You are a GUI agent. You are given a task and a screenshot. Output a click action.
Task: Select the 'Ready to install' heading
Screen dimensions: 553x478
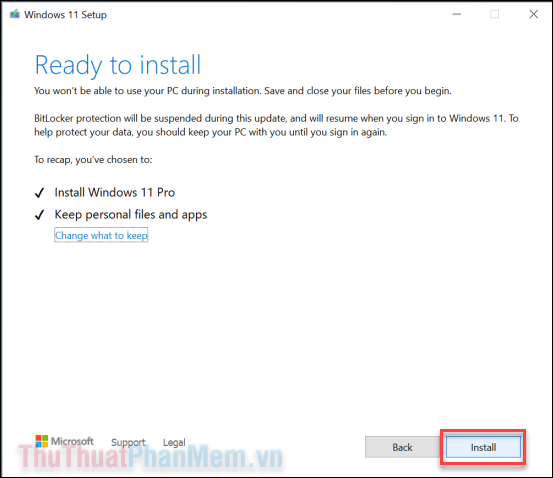(x=118, y=65)
